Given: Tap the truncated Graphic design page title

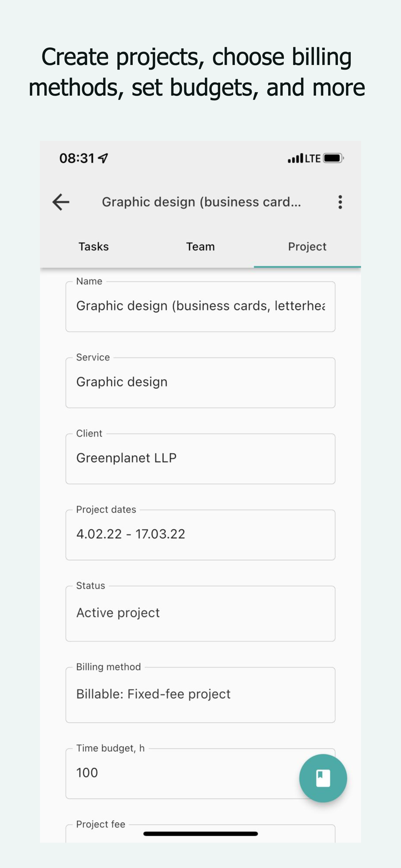Looking at the screenshot, I should pyautogui.click(x=201, y=202).
